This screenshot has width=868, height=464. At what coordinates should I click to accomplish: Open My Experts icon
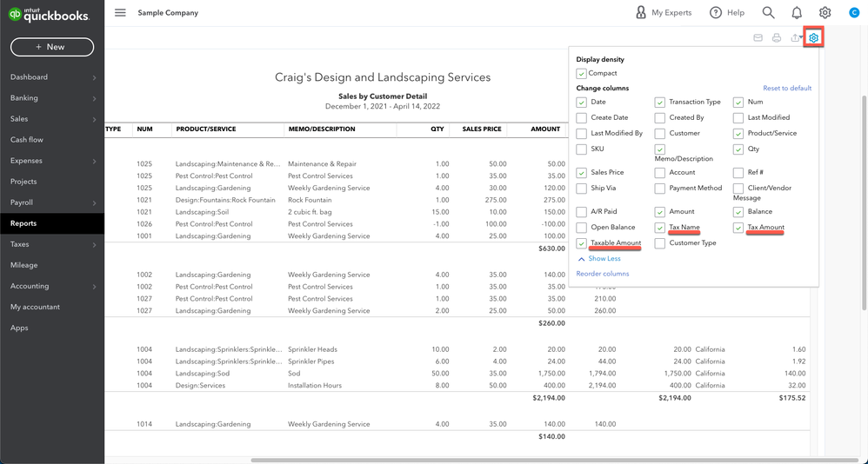(x=641, y=13)
